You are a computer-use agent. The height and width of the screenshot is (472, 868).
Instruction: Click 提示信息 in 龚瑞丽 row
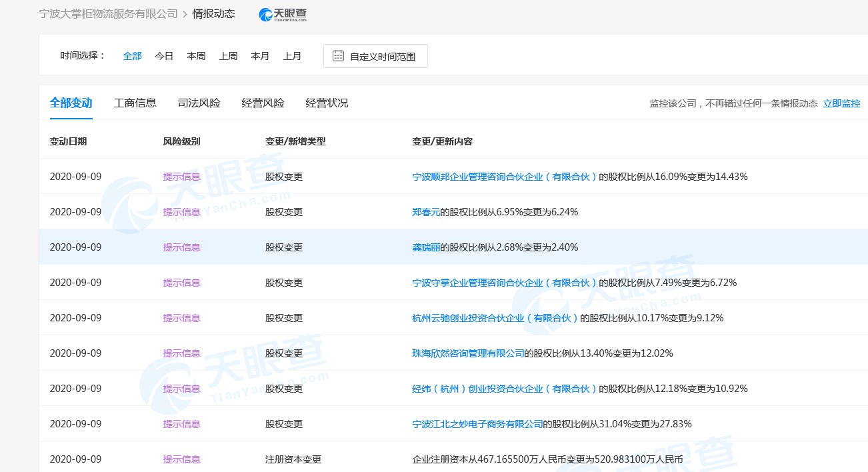181,247
